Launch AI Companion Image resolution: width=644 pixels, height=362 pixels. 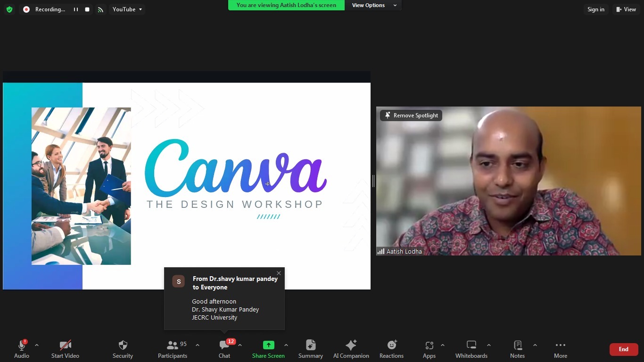pyautogui.click(x=351, y=349)
